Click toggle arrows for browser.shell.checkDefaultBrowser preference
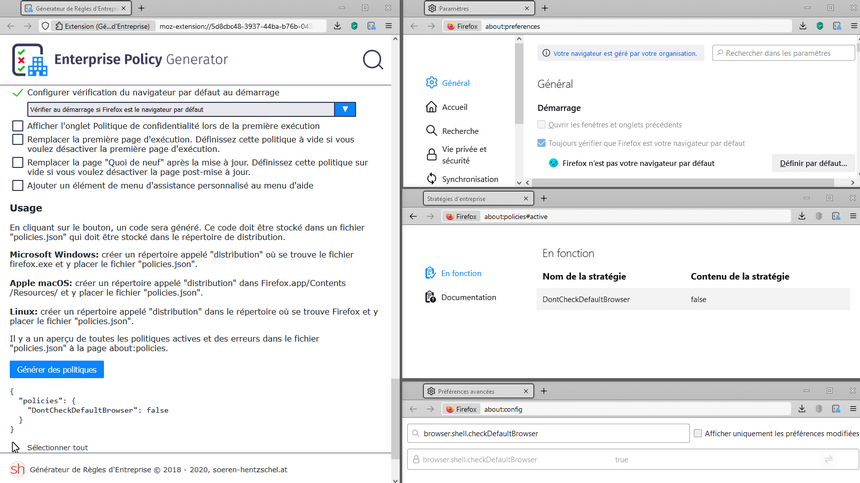Viewport: 860px width, 483px height. [828, 459]
